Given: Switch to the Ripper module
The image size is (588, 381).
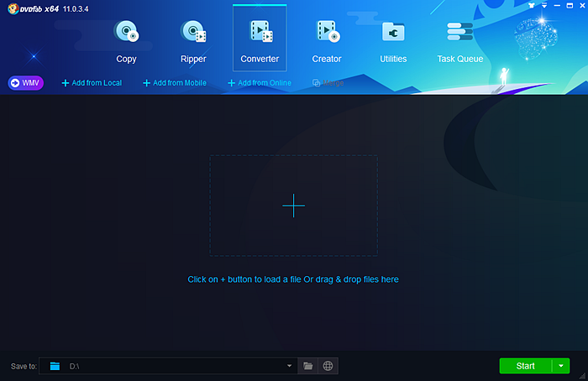Looking at the screenshot, I should [x=193, y=40].
